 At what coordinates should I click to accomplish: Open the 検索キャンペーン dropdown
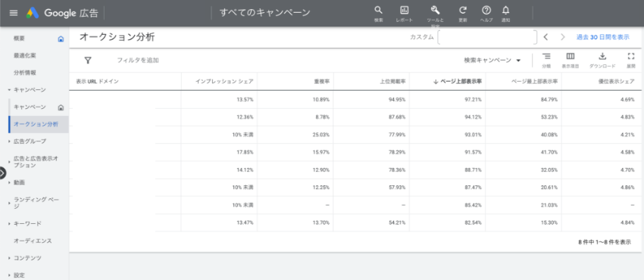(492, 61)
